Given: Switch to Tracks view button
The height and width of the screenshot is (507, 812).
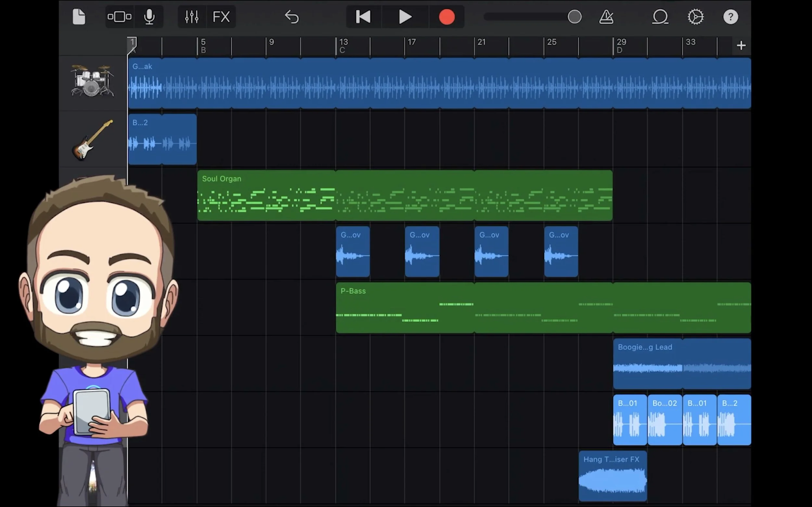Looking at the screenshot, I should (119, 17).
